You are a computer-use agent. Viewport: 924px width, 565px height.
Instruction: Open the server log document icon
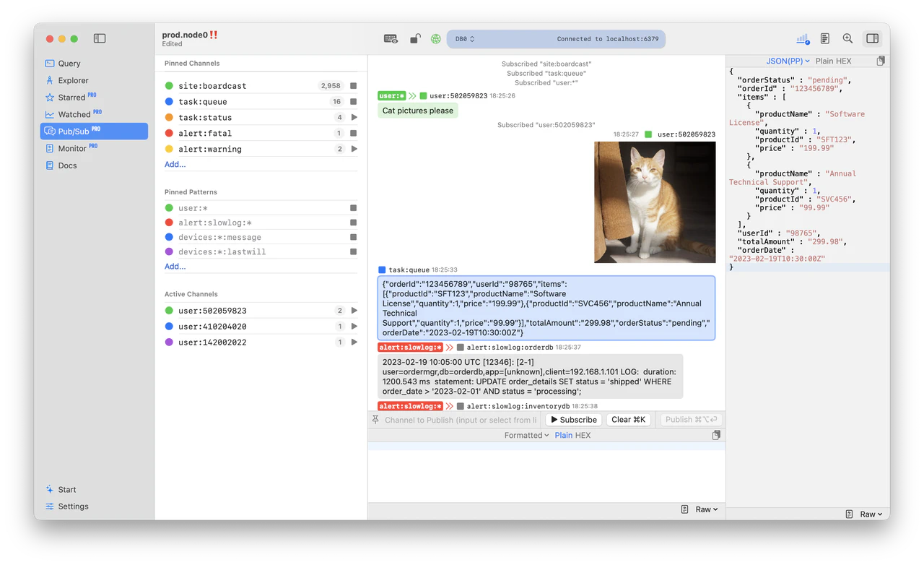pos(824,38)
